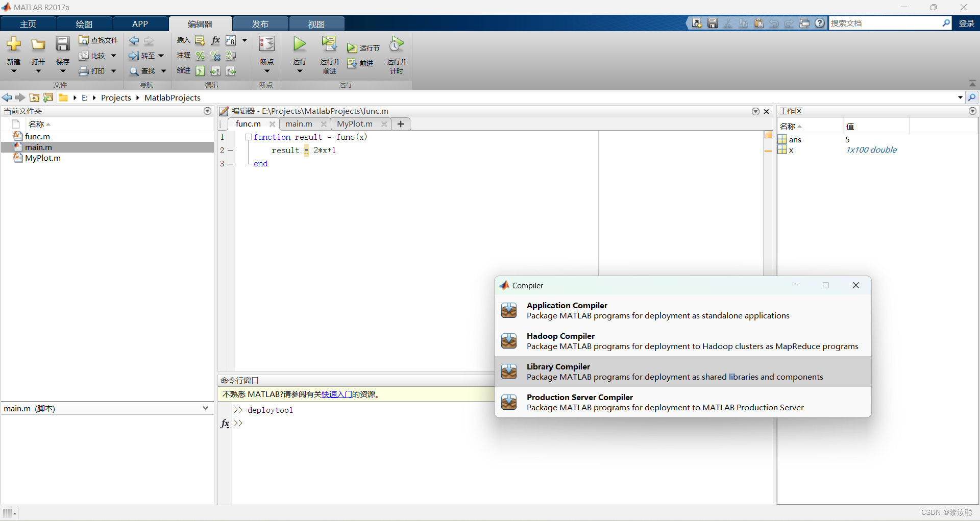Click 查找文件 (Find Files) in ribbon
Image resolution: width=980 pixels, height=521 pixels.
pos(99,40)
